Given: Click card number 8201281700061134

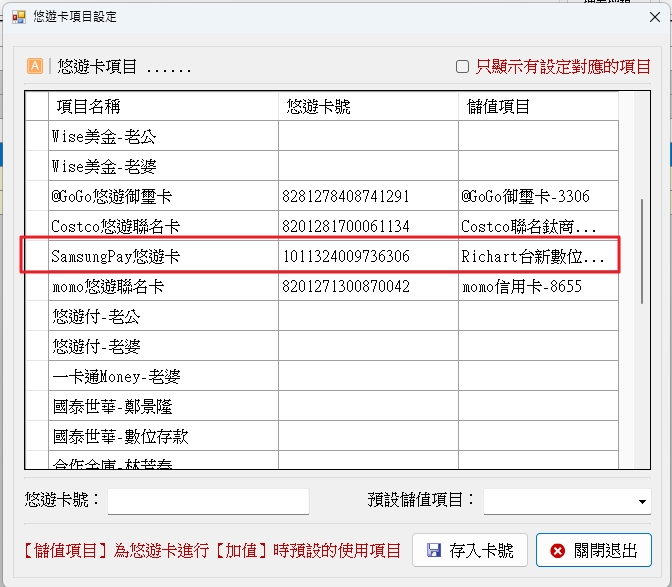Looking at the screenshot, I should point(345,226).
